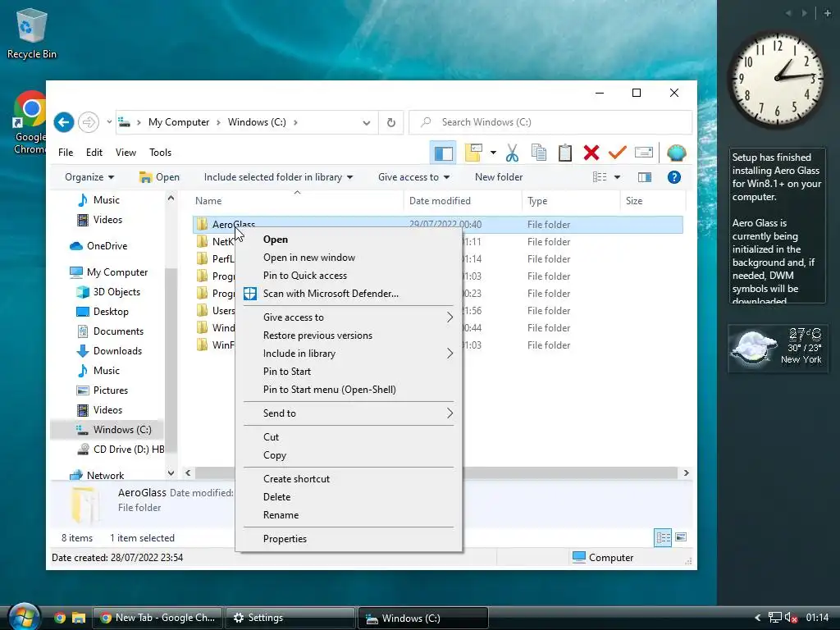The width and height of the screenshot is (840, 630).
Task: Click the scissors Cut toolbar icon
Action: [512, 153]
